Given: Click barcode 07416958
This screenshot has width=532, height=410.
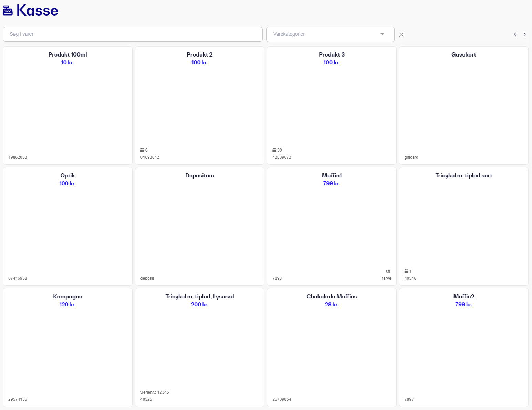Looking at the screenshot, I should click(18, 278).
